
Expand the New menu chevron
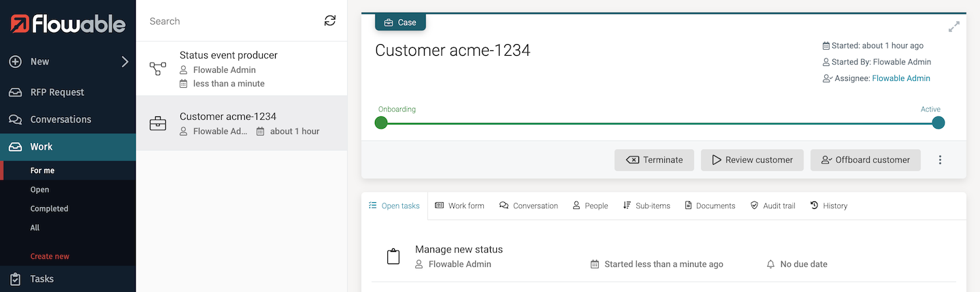pos(125,62)
